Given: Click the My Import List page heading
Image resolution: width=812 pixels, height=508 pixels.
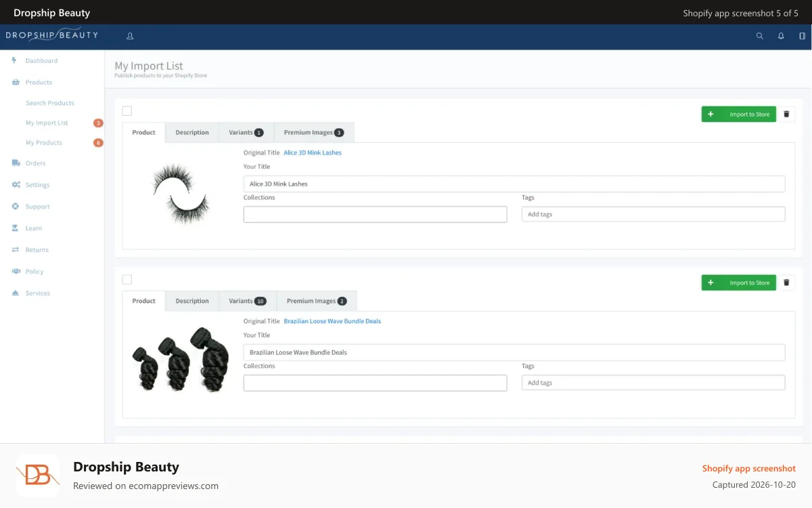Looking at the screenshot, I should (x=149, y=66).
